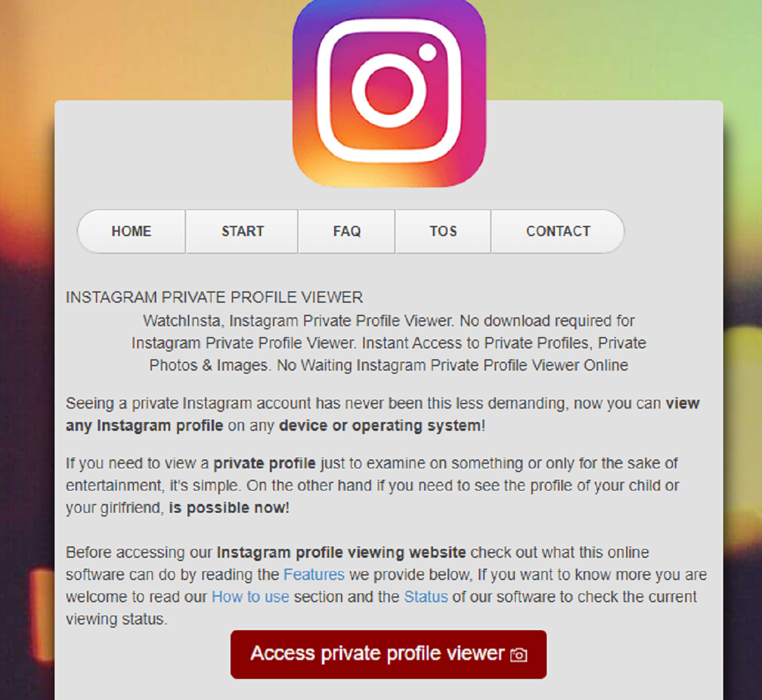Click the bold 'private profile' phrase
The image size is (762, 700).
pos(264,463)
